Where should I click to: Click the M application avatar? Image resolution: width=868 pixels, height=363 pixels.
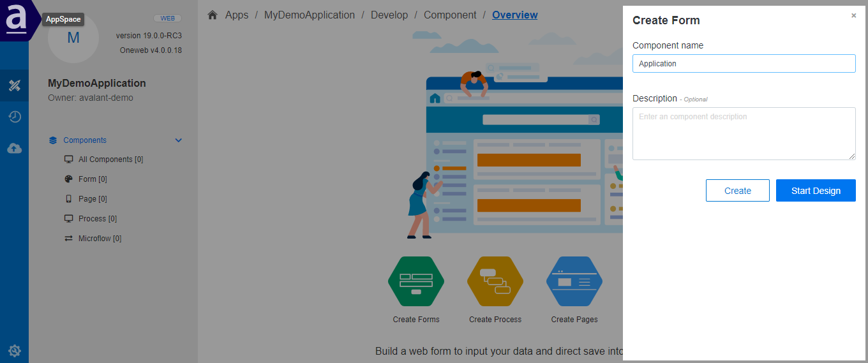[73, 38]
